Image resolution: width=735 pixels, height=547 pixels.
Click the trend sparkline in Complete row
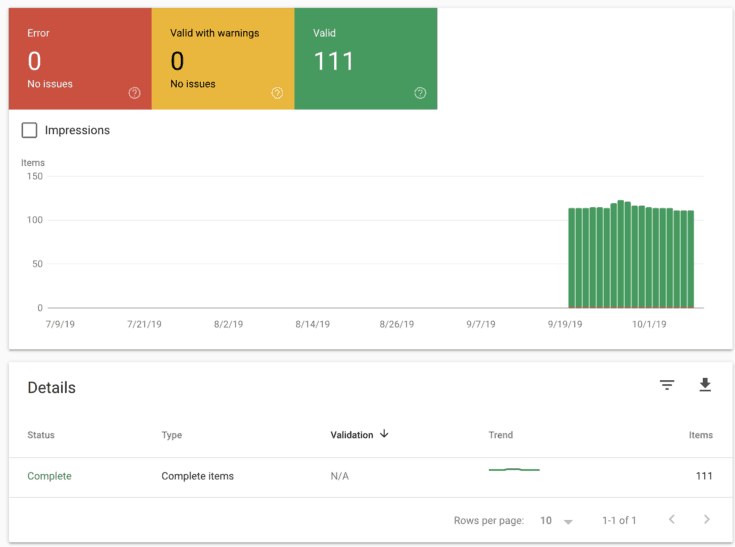coord(514,469)
